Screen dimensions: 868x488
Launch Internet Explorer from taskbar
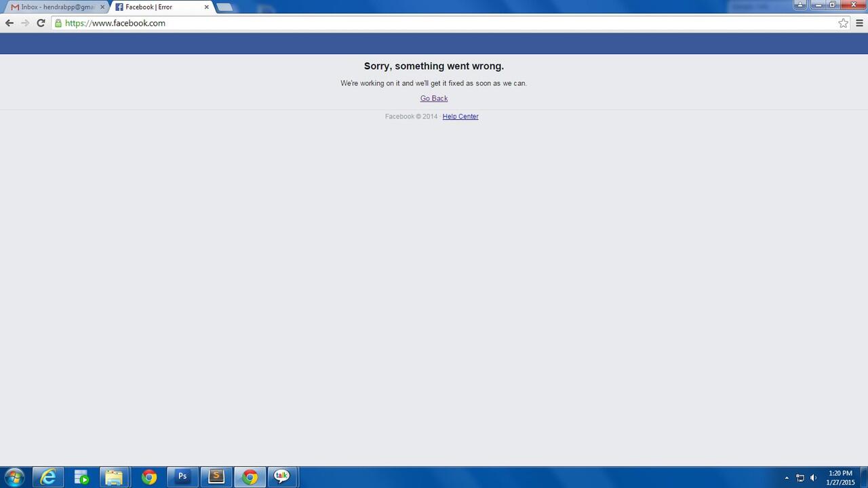tap(48, 477)
